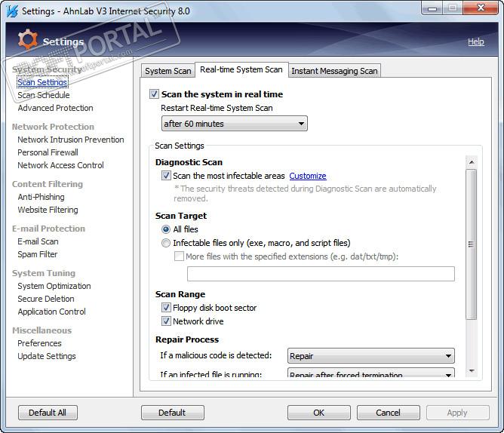This screenshot has height=433, width=504.
Task: Click the AhnLab V3 title bar icon
Action: [x=12, y=11]
